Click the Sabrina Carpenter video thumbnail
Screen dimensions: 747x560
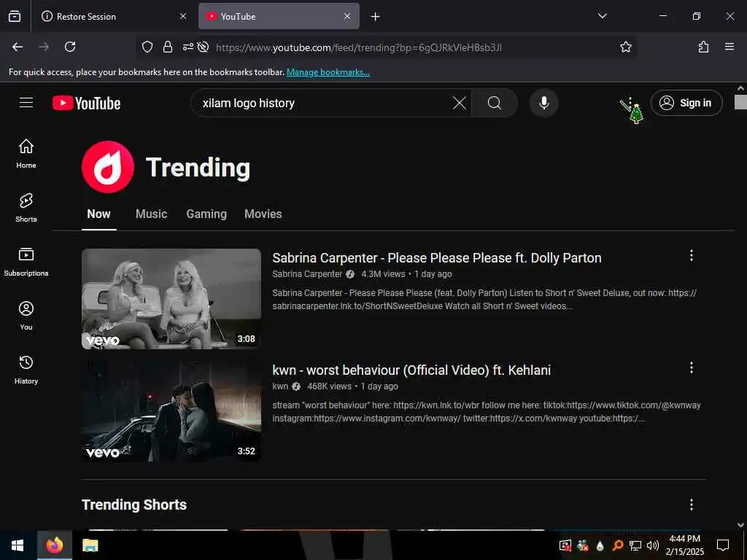171,299
